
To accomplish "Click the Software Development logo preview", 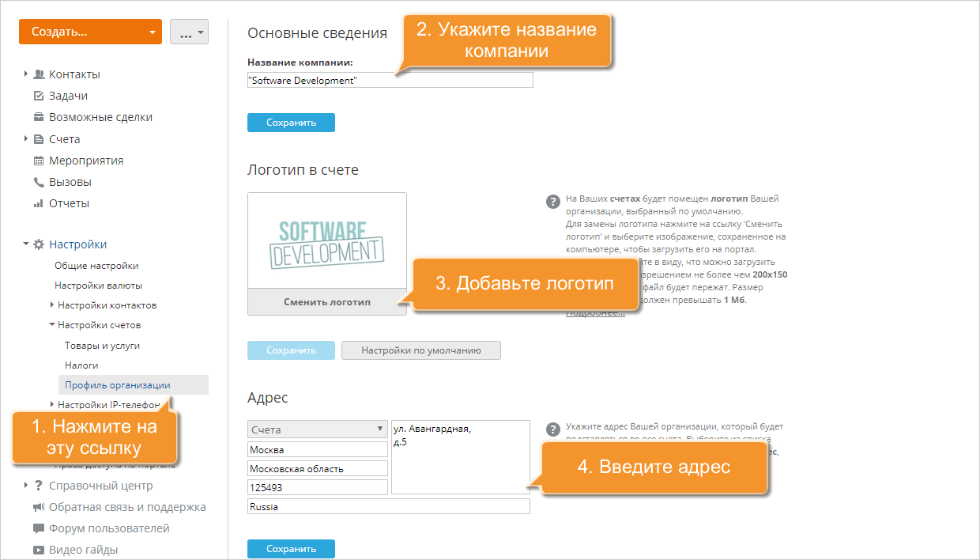I will point(326,240).
